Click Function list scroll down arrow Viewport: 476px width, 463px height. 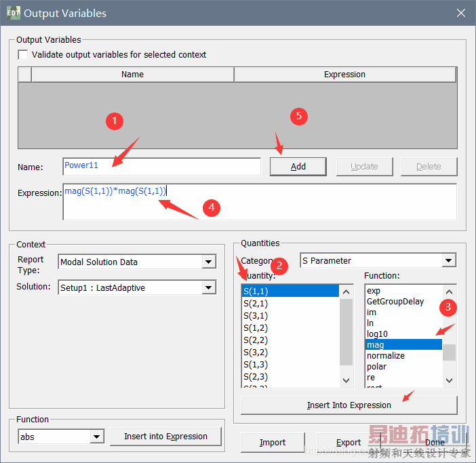450,380
